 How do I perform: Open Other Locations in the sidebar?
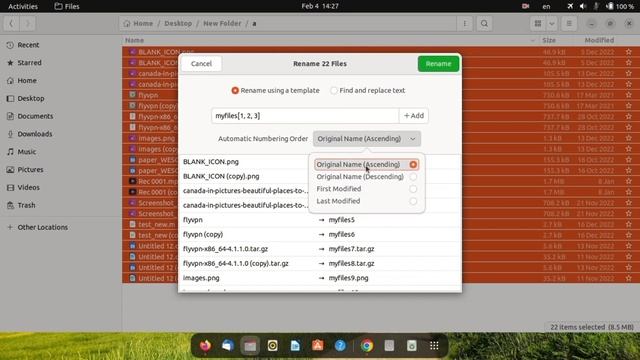(61, 227)
